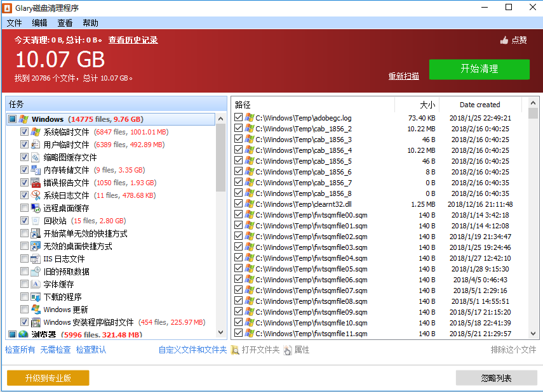Click the 回收站 recycle bin icon
This screenshot has width=543, height=392.
[x=36, y=221]
